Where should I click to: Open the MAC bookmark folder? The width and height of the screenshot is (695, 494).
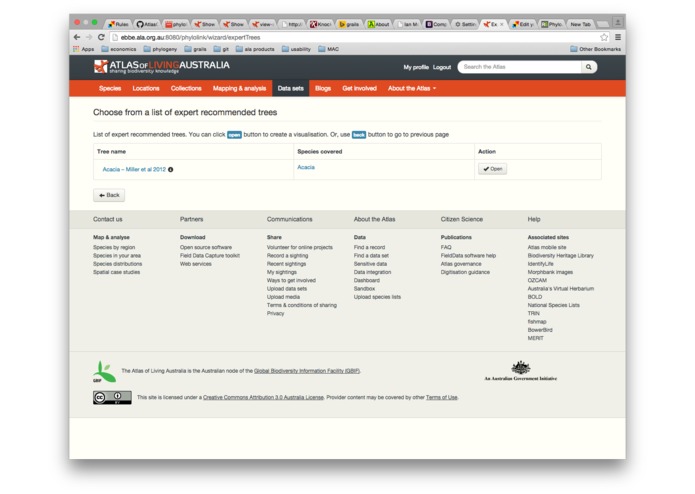pos(328,49)
